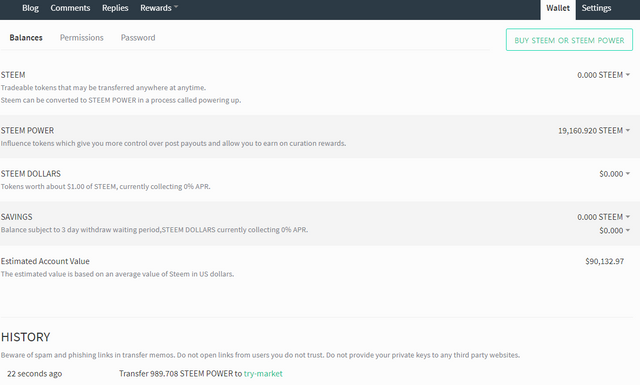Image resolution: width=640 pixels, height=385 pixels.
Task: Click the estimated value explanation text
Action: pos(118,274)
